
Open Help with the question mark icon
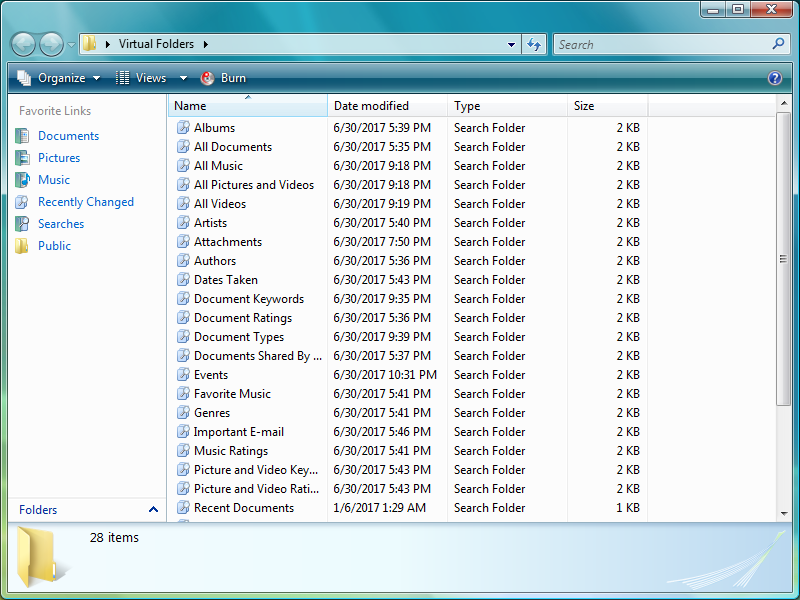774,78
